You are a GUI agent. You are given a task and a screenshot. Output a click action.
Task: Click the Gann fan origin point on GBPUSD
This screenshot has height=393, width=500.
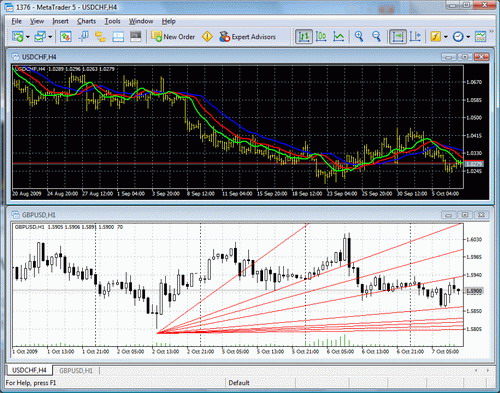(x=157, y=332)
